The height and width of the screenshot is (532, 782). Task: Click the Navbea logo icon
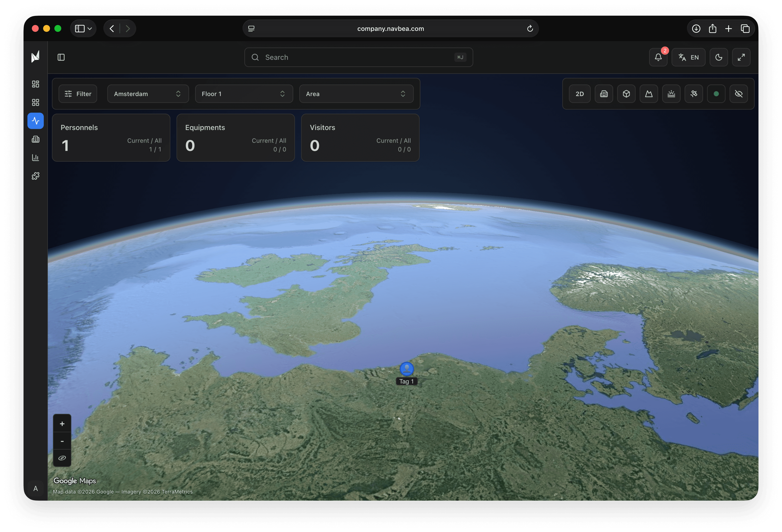point(35,57)
